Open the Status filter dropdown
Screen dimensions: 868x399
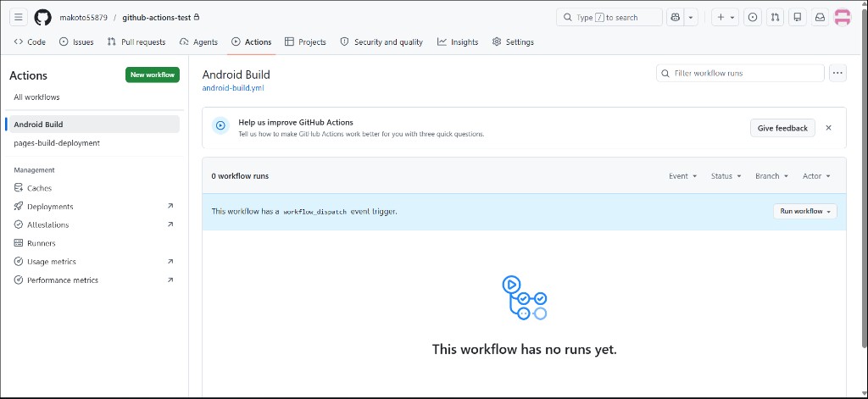pos(726,176)
